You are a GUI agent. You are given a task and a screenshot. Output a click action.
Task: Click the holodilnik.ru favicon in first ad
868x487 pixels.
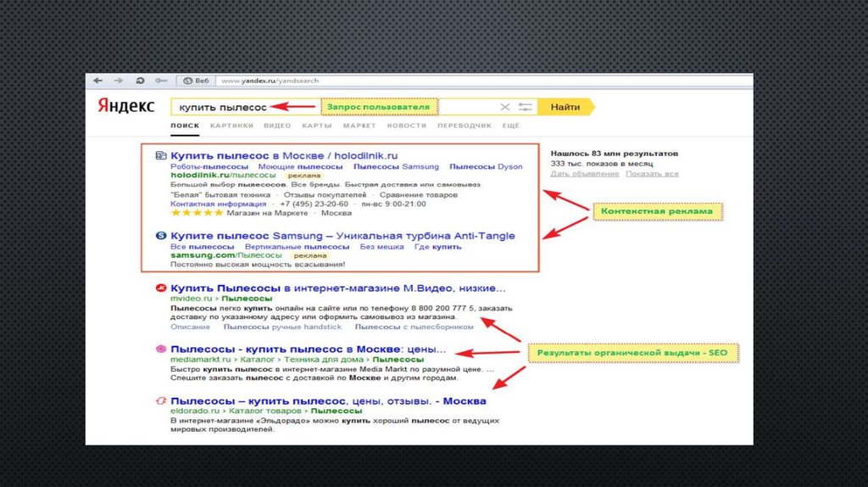(x=161, y=155)
